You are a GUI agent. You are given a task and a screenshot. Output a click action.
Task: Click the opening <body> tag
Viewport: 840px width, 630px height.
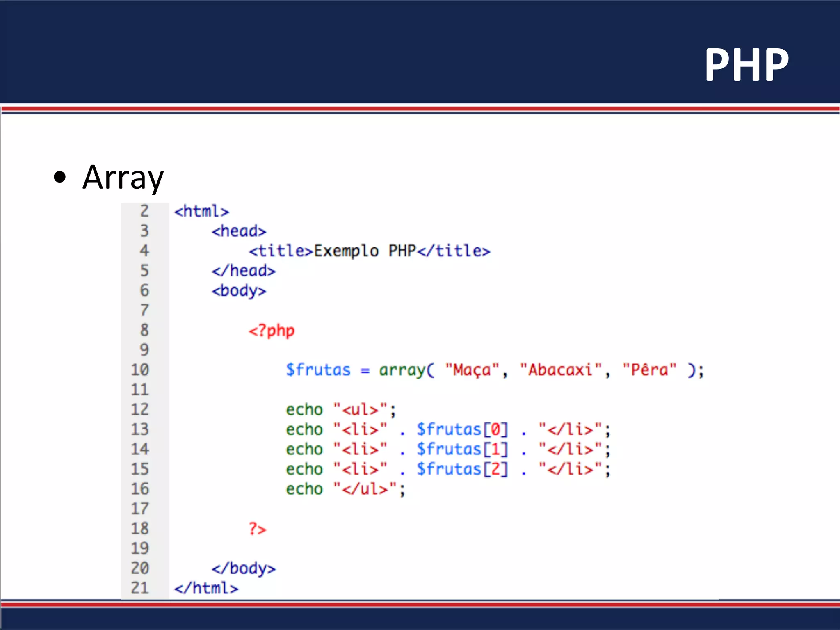(239, 291)
